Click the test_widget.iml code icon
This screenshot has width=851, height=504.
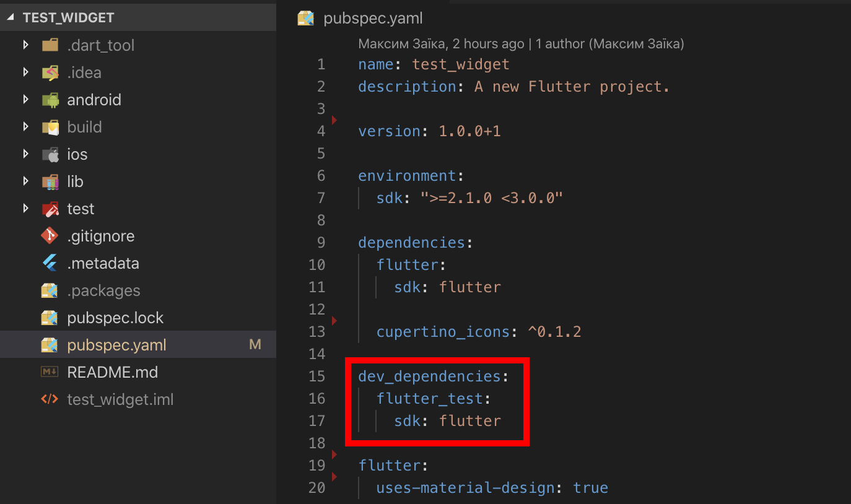tap(50, 399)
